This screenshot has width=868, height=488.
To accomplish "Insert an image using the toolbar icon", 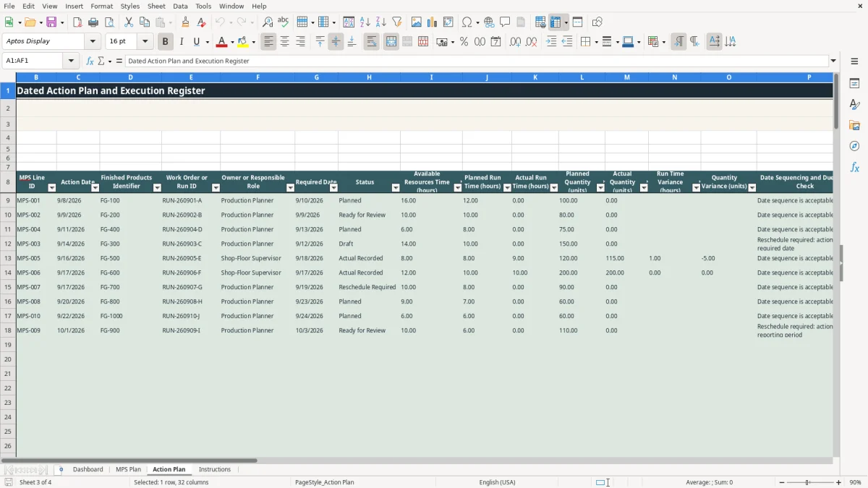I will click(x=417, y=22).
